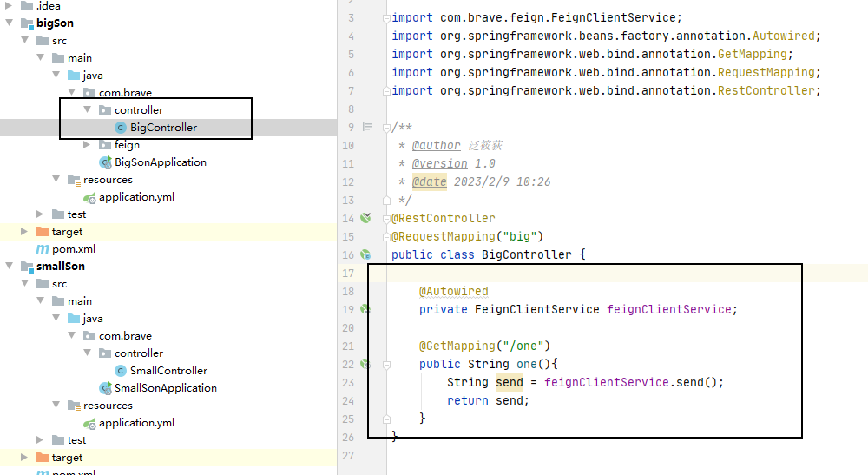Fold the one() method body

[386, 365]
